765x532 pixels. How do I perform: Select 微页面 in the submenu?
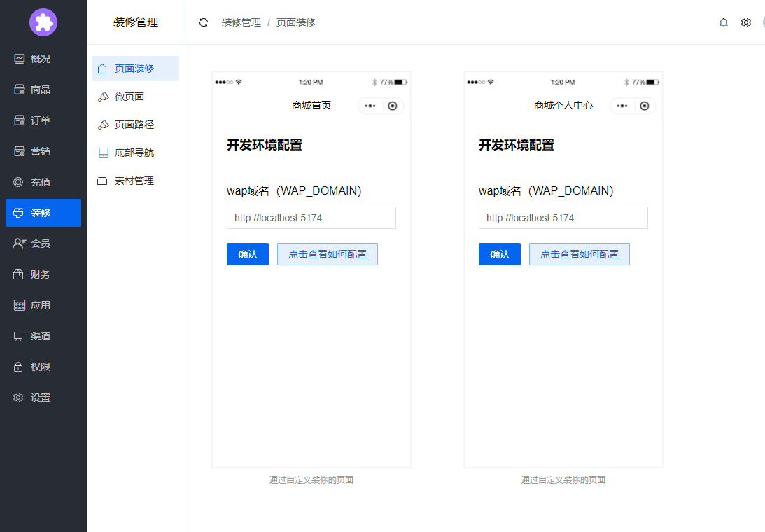pos(129,97)
